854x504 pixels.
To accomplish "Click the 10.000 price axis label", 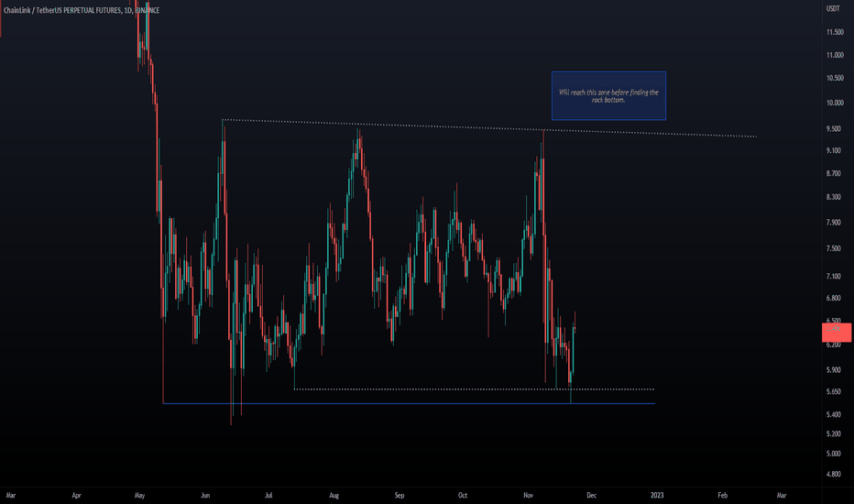I will (x=835, y=103).
